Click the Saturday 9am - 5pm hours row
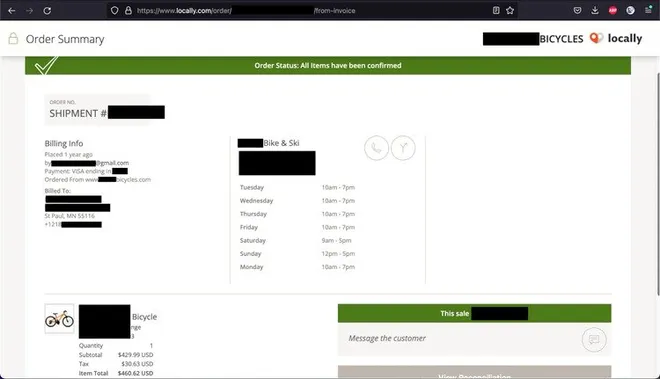The image size is (660, 379). (x=295, y=240)
